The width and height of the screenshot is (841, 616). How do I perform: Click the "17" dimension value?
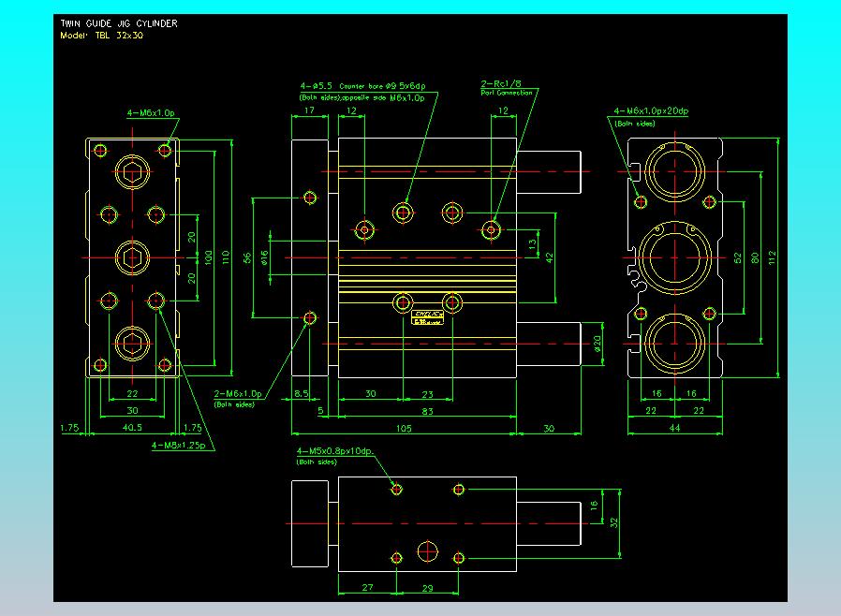point(309,110)
